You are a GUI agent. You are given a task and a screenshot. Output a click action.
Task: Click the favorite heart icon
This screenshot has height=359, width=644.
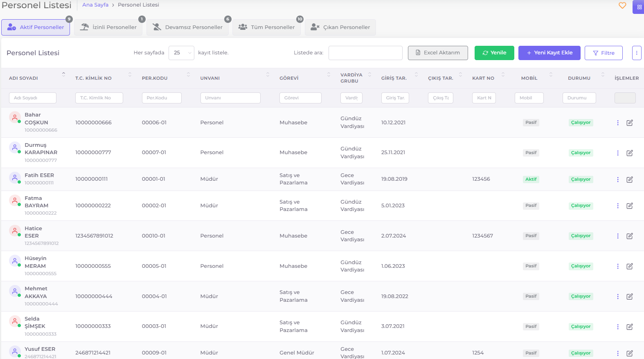point(622,5)
